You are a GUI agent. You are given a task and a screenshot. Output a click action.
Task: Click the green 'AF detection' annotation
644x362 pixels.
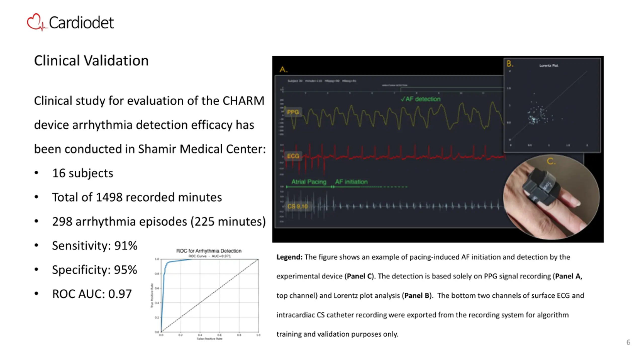tap(420, 99)
